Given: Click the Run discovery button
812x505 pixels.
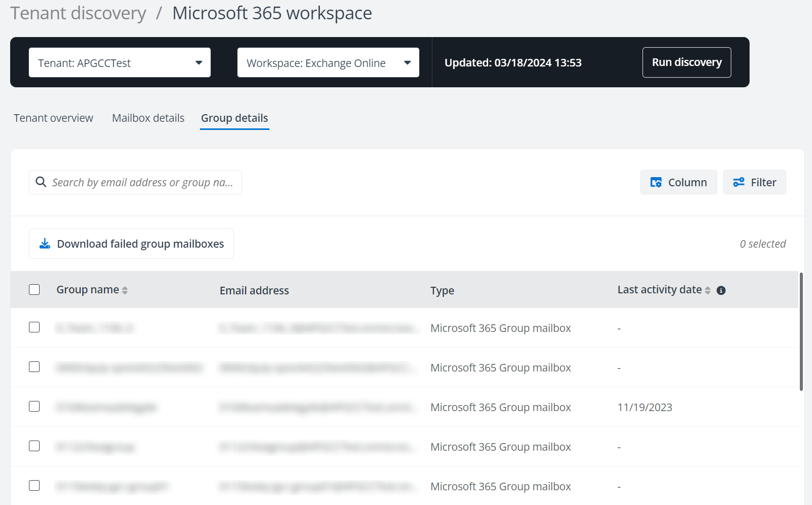Looking at the screenshot, I should click(x=686, y=62).
